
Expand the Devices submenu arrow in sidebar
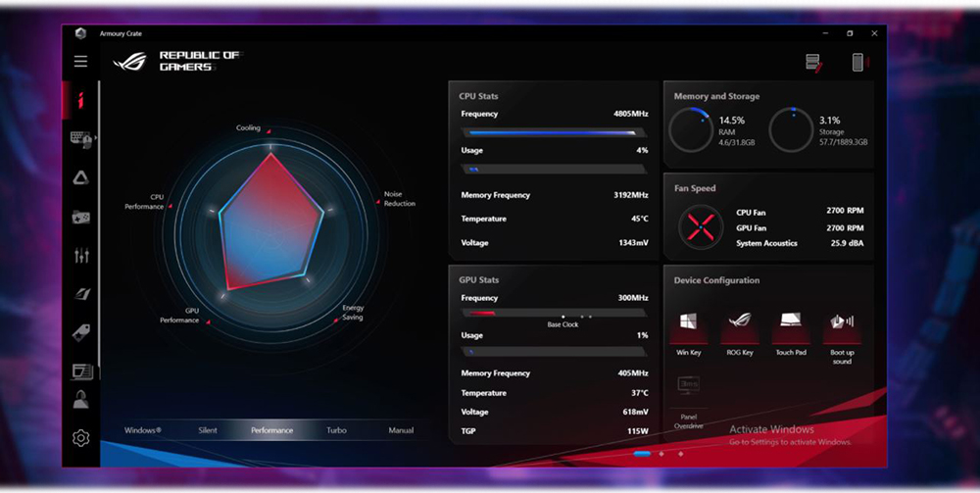tap(92, 139)
